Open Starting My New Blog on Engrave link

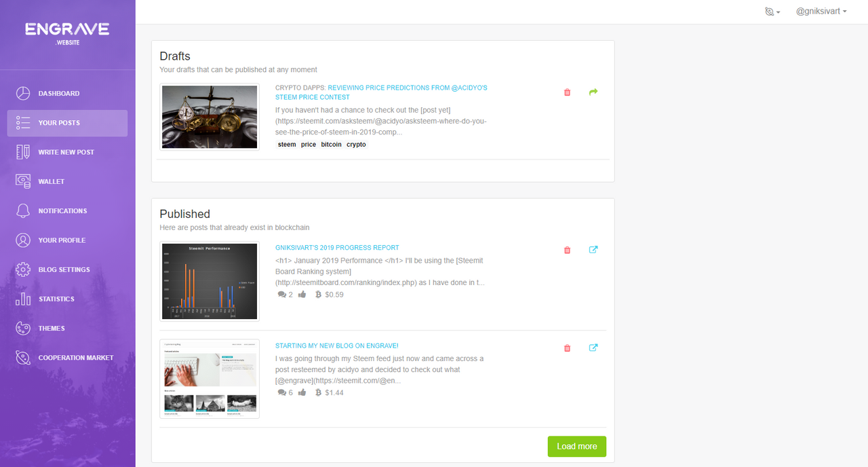(x=337, y=345)
